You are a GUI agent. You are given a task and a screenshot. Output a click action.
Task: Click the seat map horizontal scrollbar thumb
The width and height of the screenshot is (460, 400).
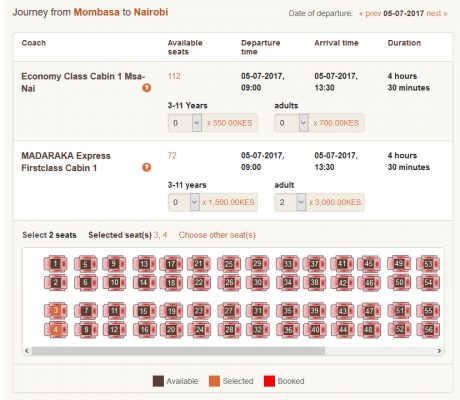(178, 351)
